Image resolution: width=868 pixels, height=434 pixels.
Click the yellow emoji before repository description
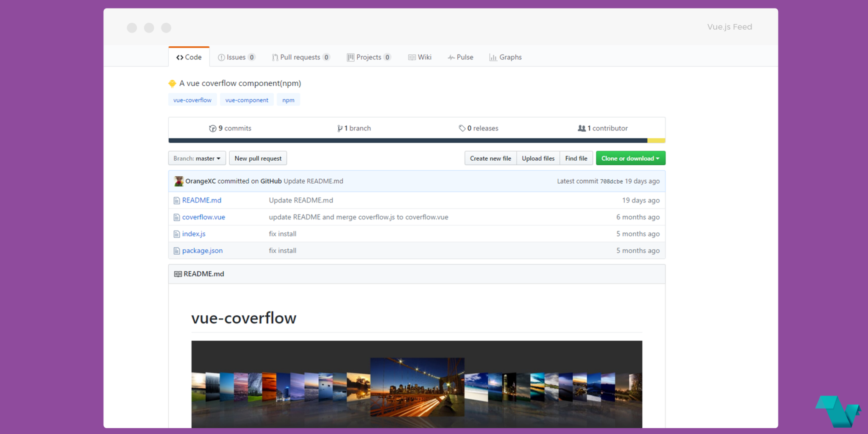(172, 83)
